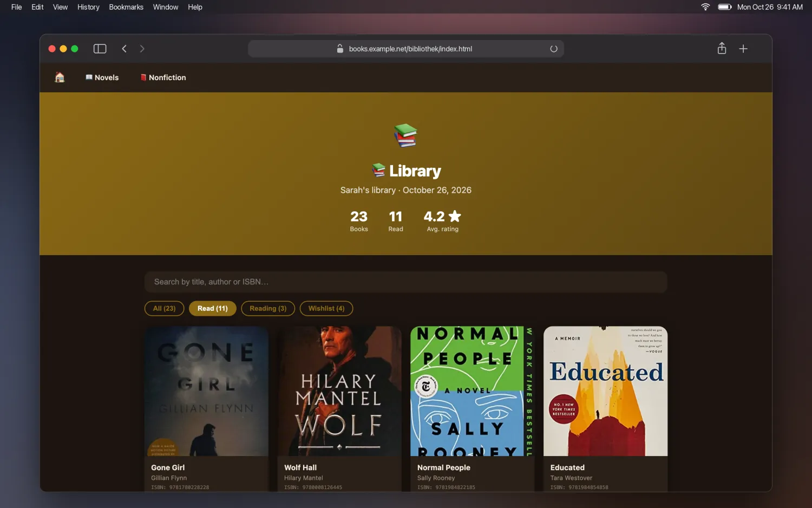This screenshot has height=508, width=812.
Task: Open the Edit menu
Action: tap(37, 7)
